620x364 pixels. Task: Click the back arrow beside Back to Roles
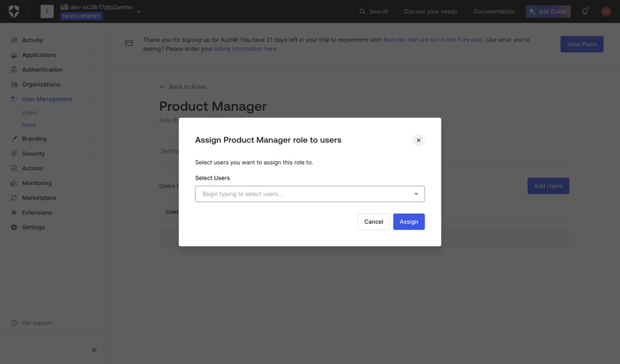(162, 87)
